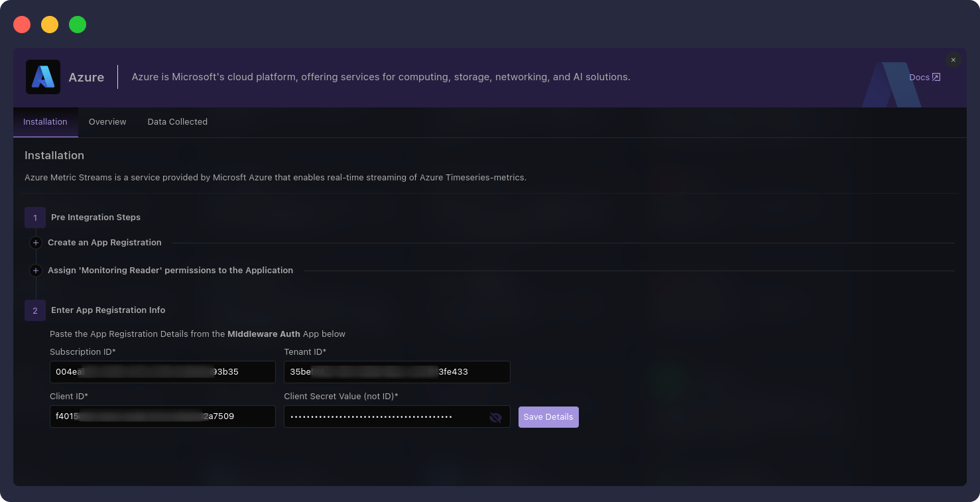
Task: Select the Tenant ID input field
Action: coord(397,372)
